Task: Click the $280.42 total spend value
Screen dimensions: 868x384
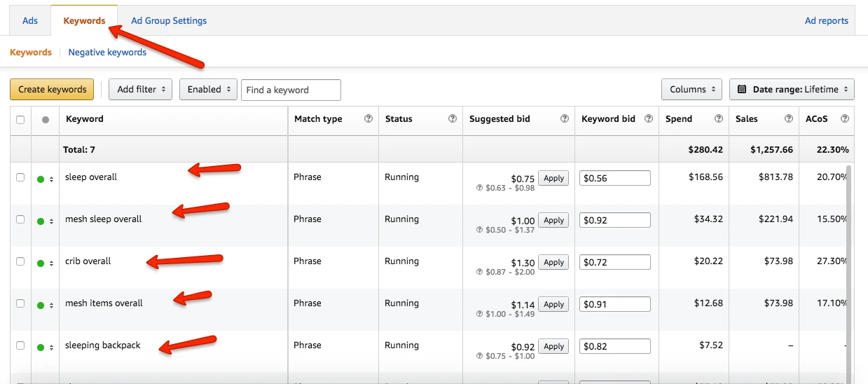Action: click(x=705, y=149)
